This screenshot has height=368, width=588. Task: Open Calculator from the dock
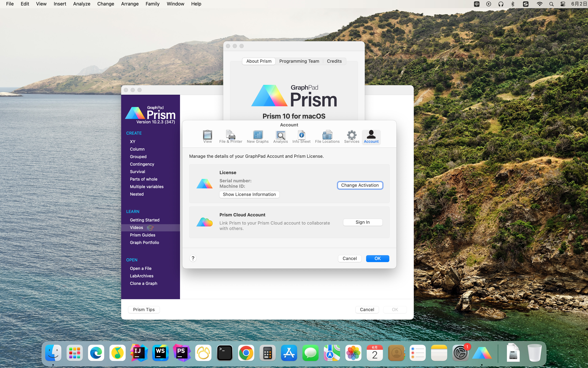(x=267, y=353)
